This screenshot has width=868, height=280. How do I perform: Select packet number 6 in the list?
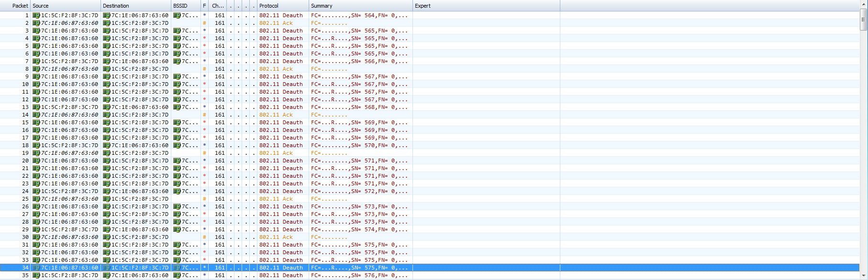click(x=27, y=54)
